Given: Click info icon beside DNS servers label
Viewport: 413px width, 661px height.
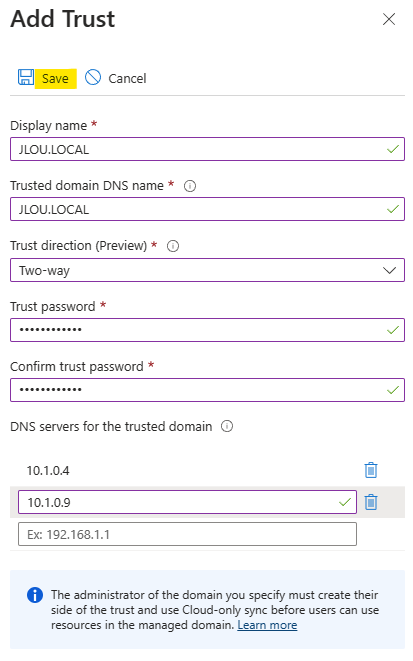Looking at the screenshot, I should 227,426.
